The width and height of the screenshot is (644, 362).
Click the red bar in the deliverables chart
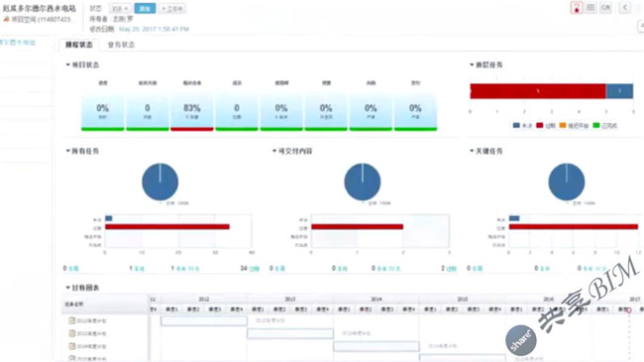pos(357,227)
